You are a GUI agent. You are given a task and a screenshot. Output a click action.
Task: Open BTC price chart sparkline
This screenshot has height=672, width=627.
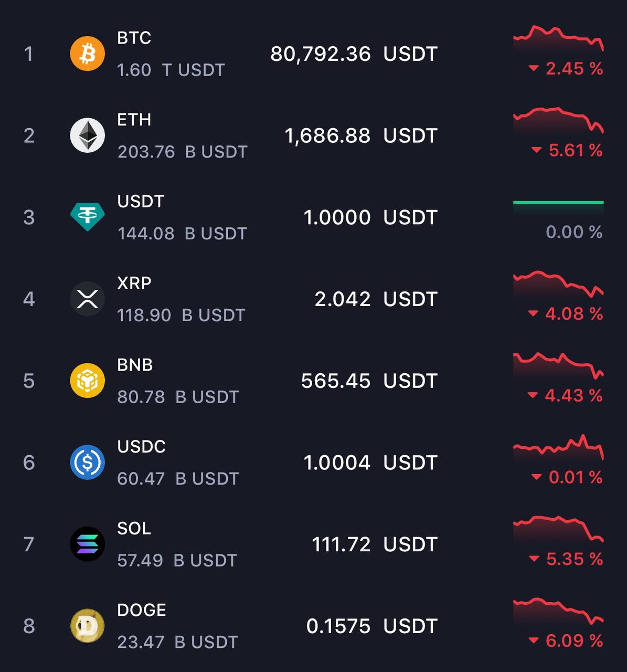[x=558, y=38]
